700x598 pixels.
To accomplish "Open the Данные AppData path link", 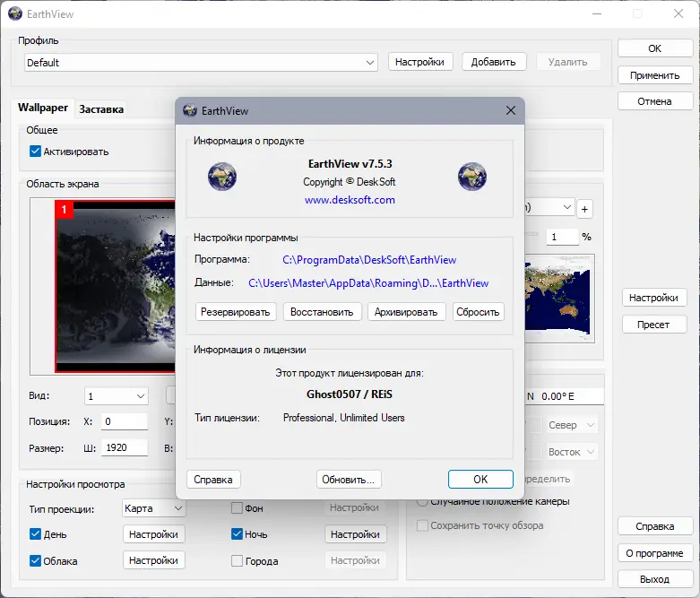I will (x=368, y=283).
